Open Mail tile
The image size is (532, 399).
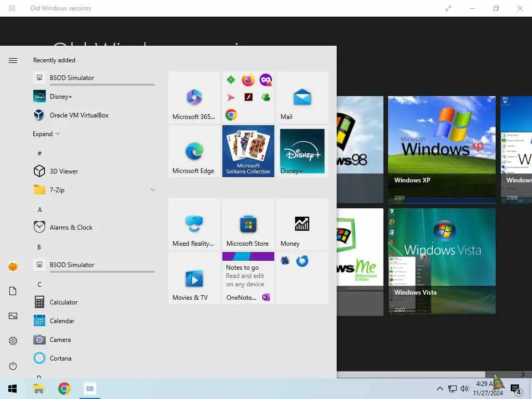[302, 97]
